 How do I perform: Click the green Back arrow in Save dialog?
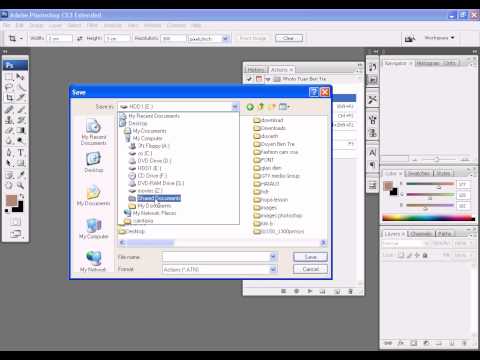coord(250,107)
